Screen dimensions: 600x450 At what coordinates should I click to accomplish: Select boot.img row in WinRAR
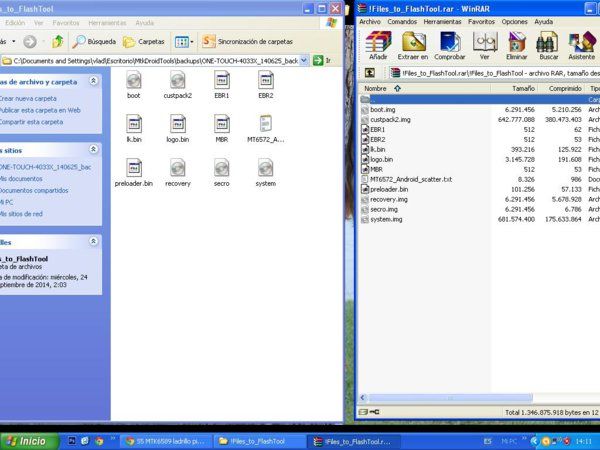479,109
